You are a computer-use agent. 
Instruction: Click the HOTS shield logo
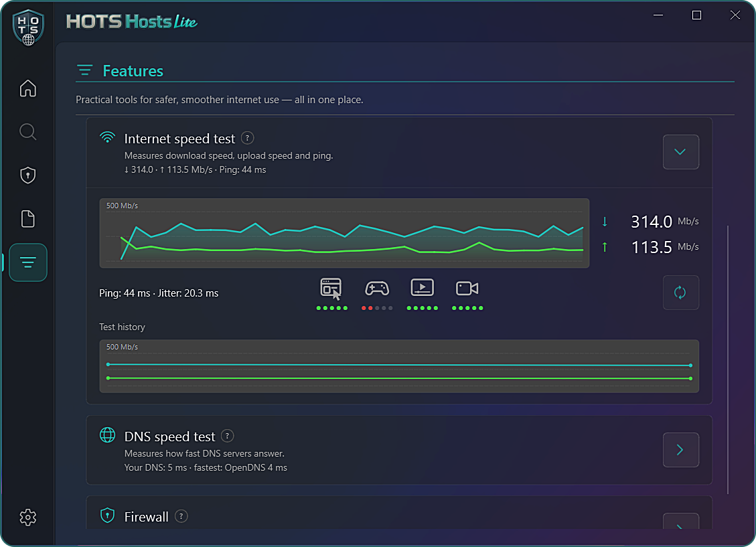pyautogui.click(x=28, y=27)
